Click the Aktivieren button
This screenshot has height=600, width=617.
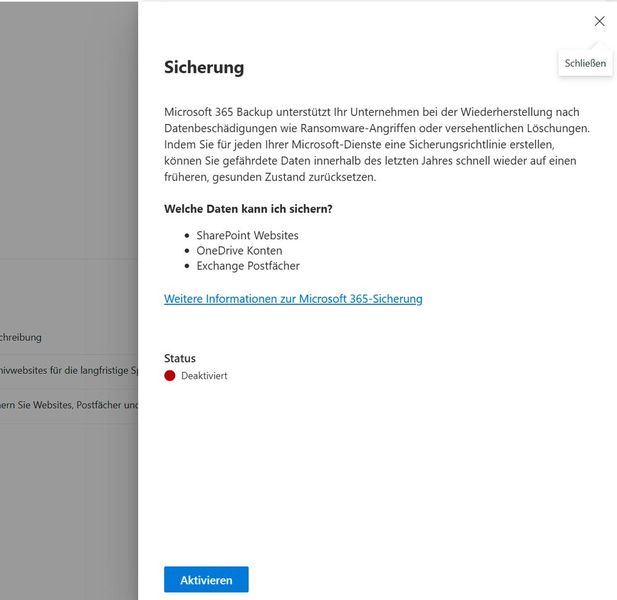(206, 579)
